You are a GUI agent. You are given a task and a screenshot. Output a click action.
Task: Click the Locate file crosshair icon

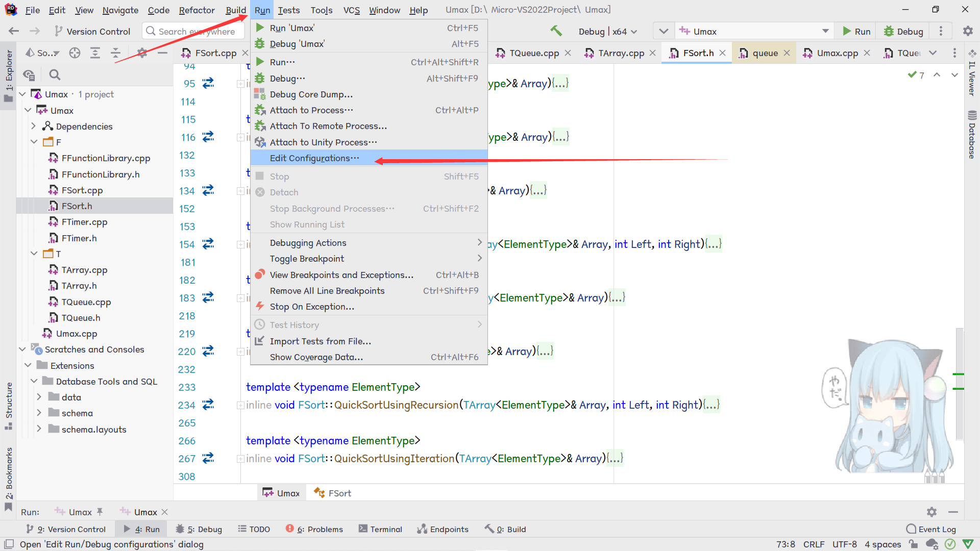coord(75,53)
